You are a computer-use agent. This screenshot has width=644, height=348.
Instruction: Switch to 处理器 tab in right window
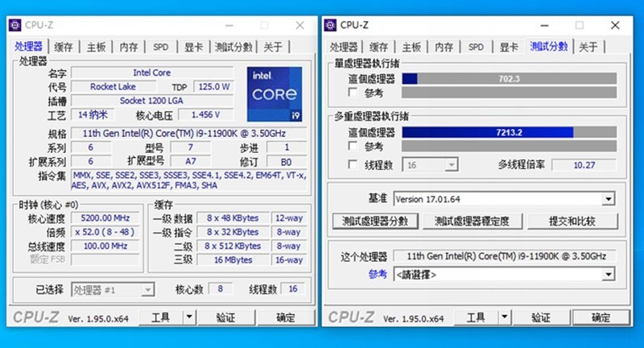click(x=345, y=47)
